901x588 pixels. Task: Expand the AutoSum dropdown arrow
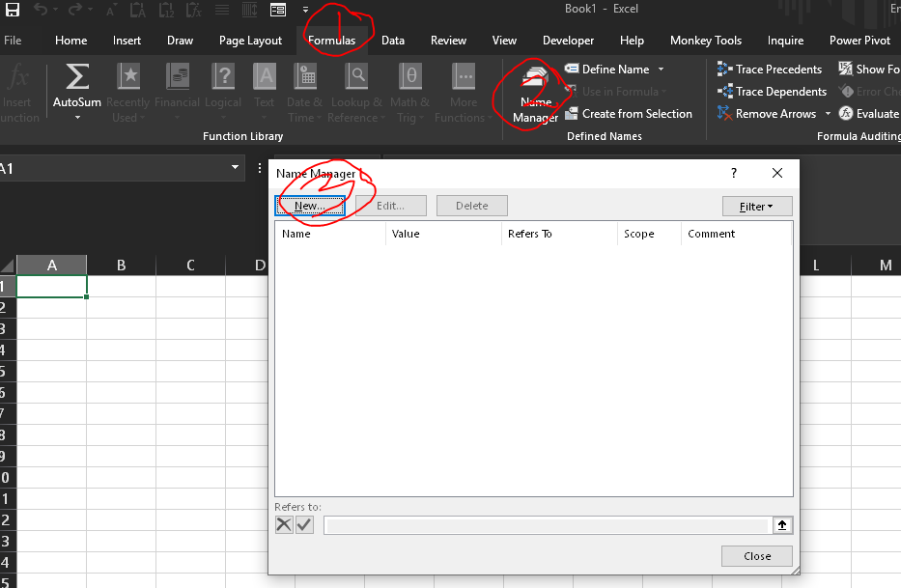(x=77, y=117)
